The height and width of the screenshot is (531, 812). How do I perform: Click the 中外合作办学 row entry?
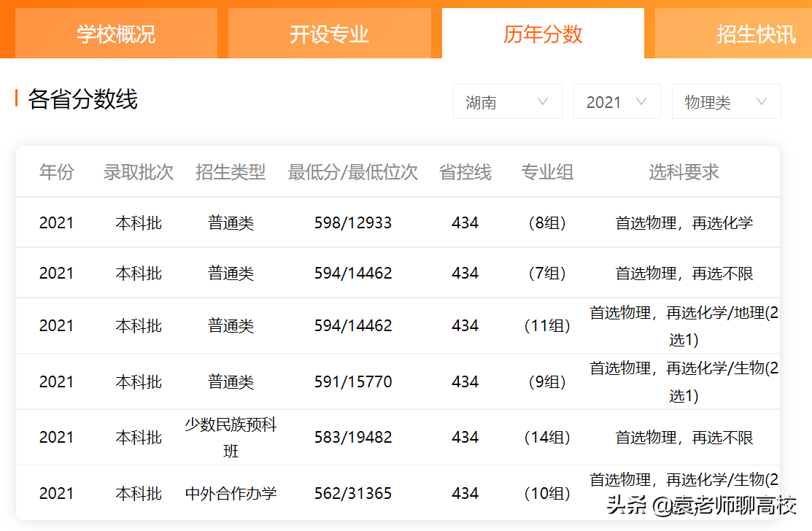(231, 493)
